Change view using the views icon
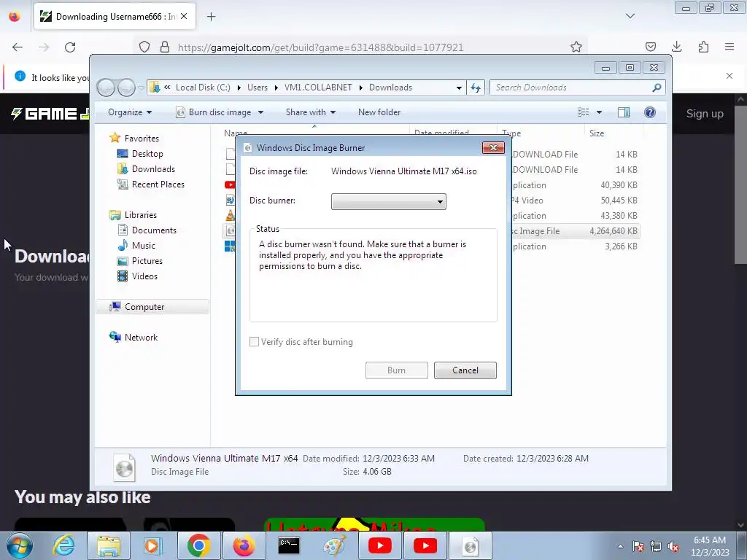Viewport: 747px width, 560px height. click(x=583, y=112)
